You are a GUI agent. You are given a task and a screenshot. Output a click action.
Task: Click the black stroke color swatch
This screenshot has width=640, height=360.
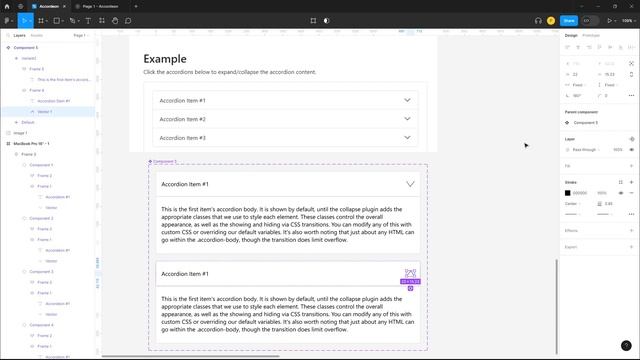[567, 193]
